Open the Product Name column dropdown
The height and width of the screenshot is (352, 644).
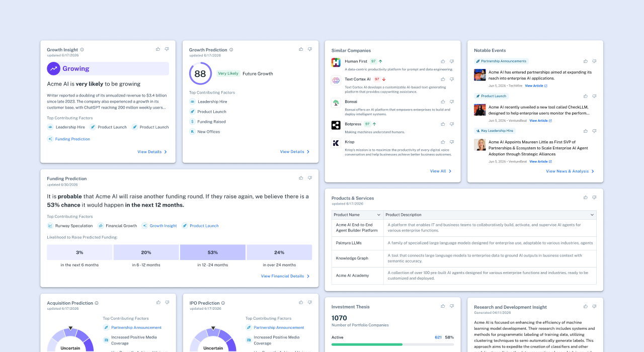[378, 215]
